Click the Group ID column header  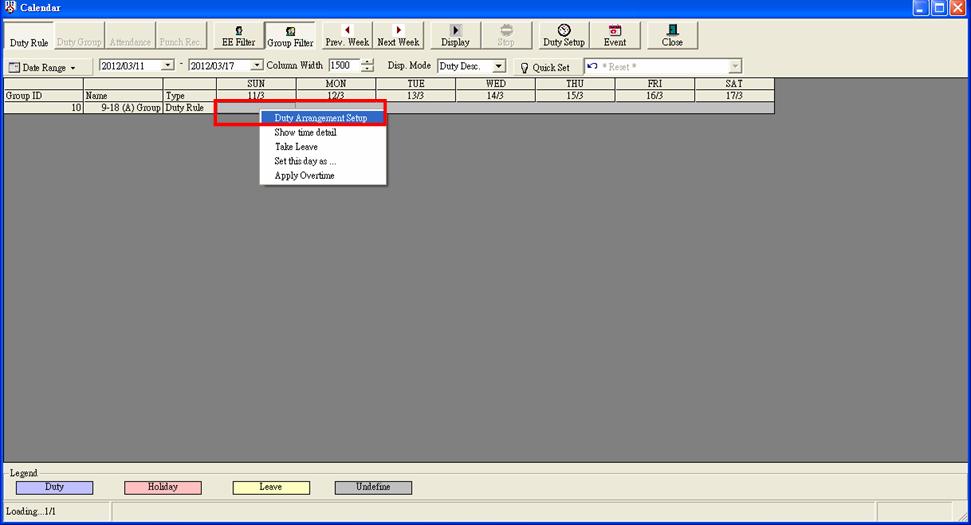pyautogui.click(x=43, y=96)
